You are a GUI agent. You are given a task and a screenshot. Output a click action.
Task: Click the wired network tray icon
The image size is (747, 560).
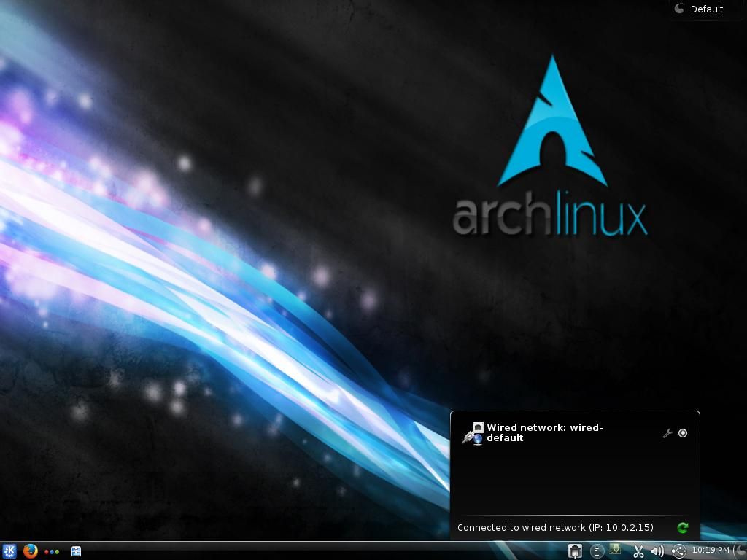pos(575,551)
